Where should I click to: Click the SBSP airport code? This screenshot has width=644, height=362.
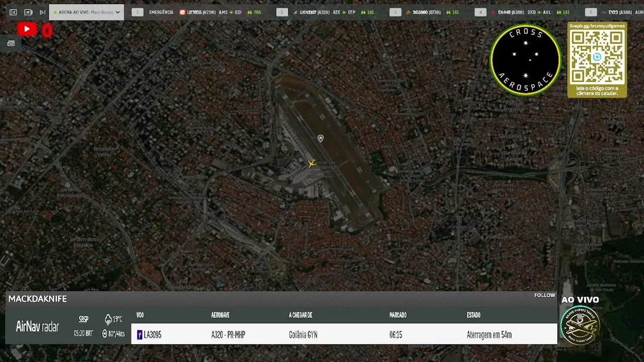84,319
